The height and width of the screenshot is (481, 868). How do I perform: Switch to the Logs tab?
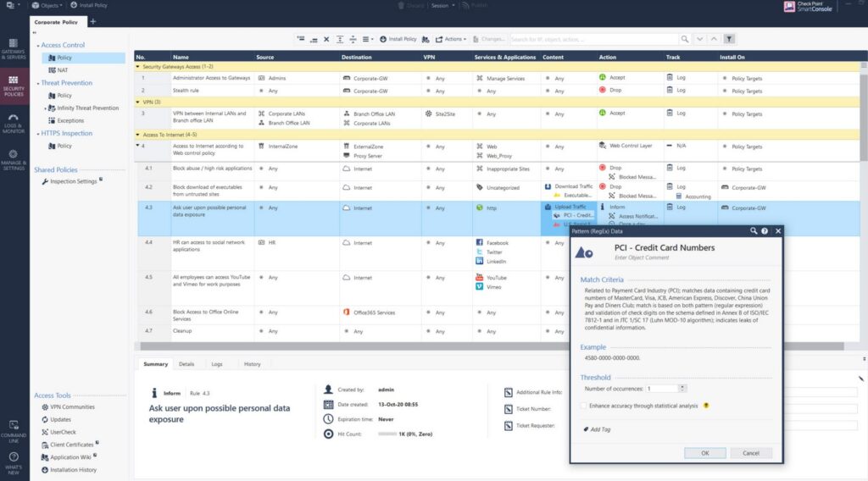[x=217, y=364]
